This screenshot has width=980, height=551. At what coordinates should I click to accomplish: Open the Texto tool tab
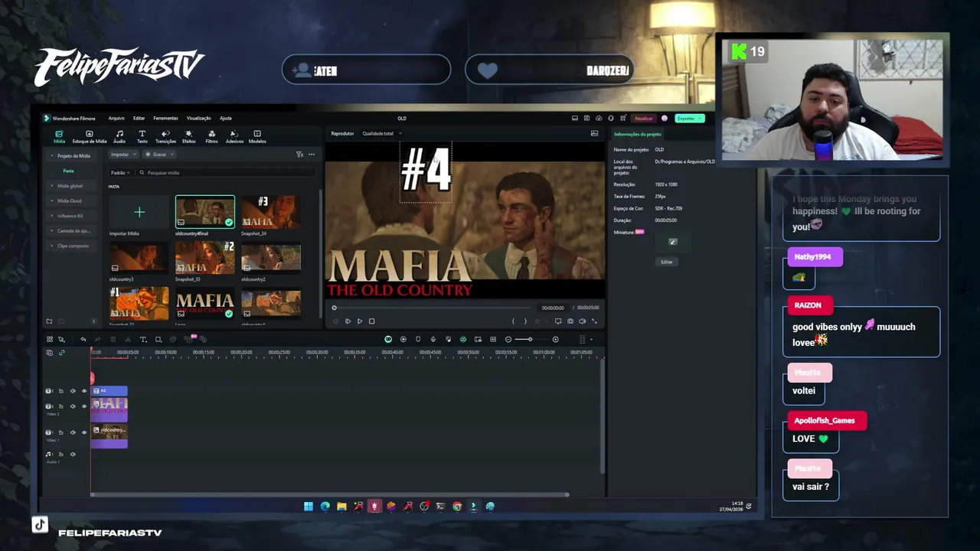tap(142, 136)
